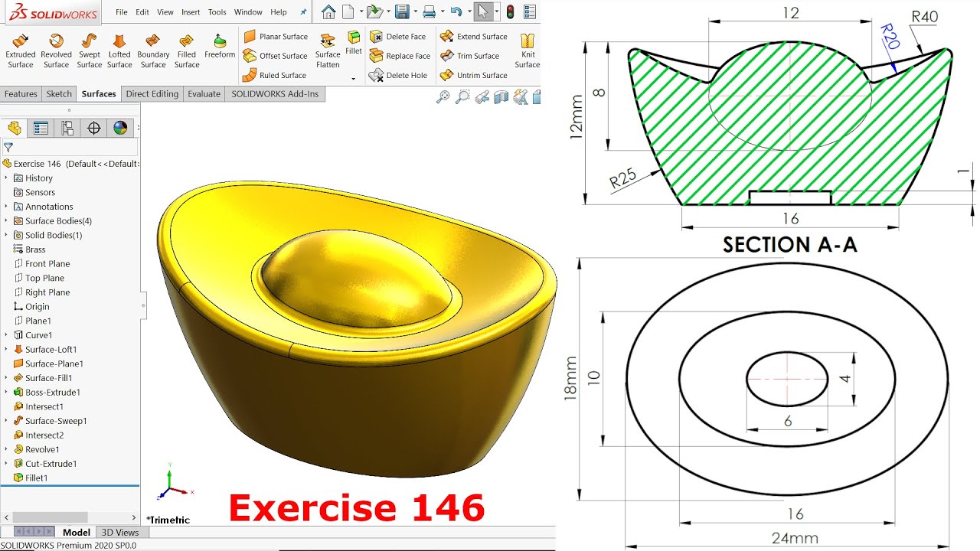Viewport: 980px width, 551px height.
Task: Click the Zoom to Fit magnifier icon
Action: click(x=443, y=97)
